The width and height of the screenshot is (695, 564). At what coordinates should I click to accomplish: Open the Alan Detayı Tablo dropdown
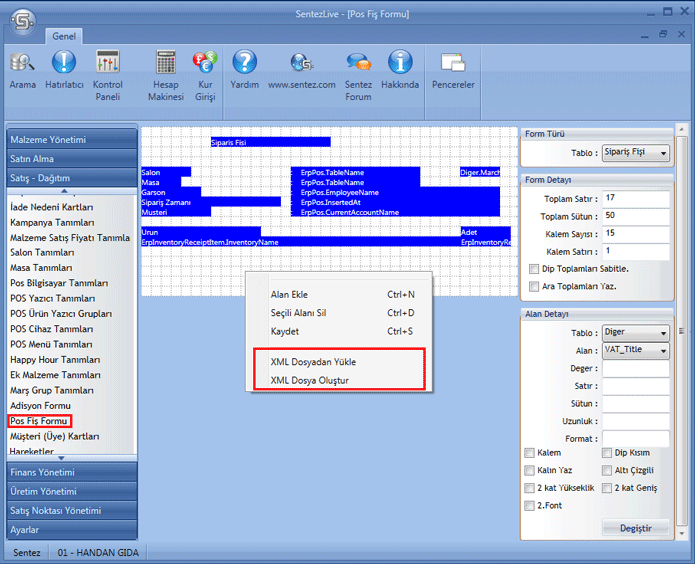tap(636, 333)
